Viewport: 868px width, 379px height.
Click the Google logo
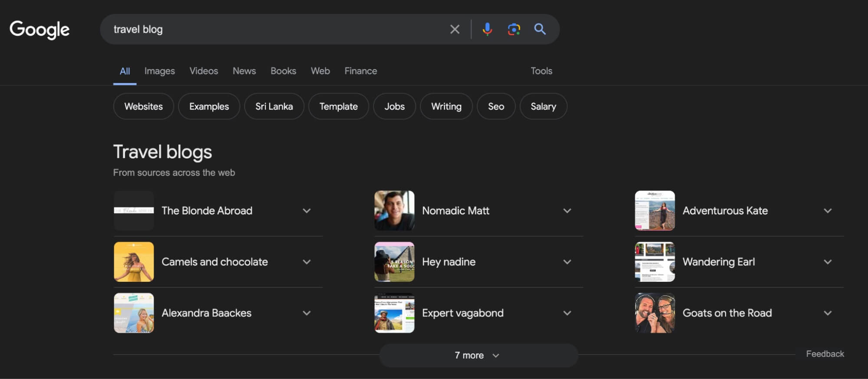point(40,30)
